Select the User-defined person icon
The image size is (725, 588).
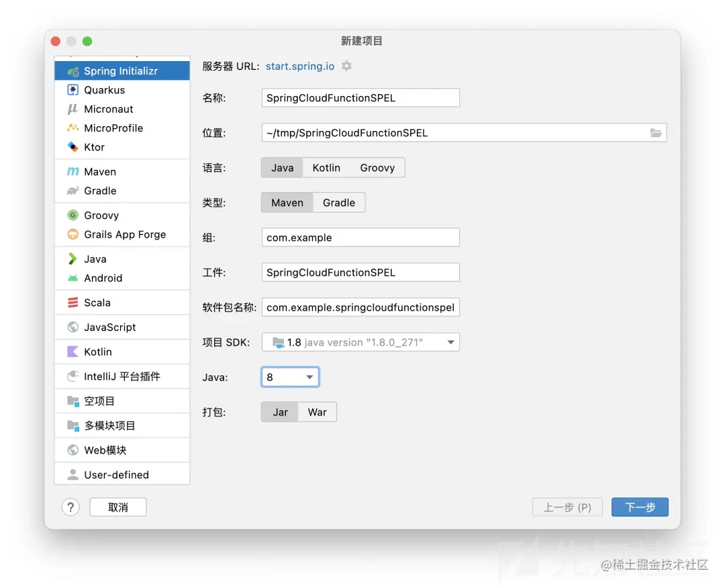(73, 475)
